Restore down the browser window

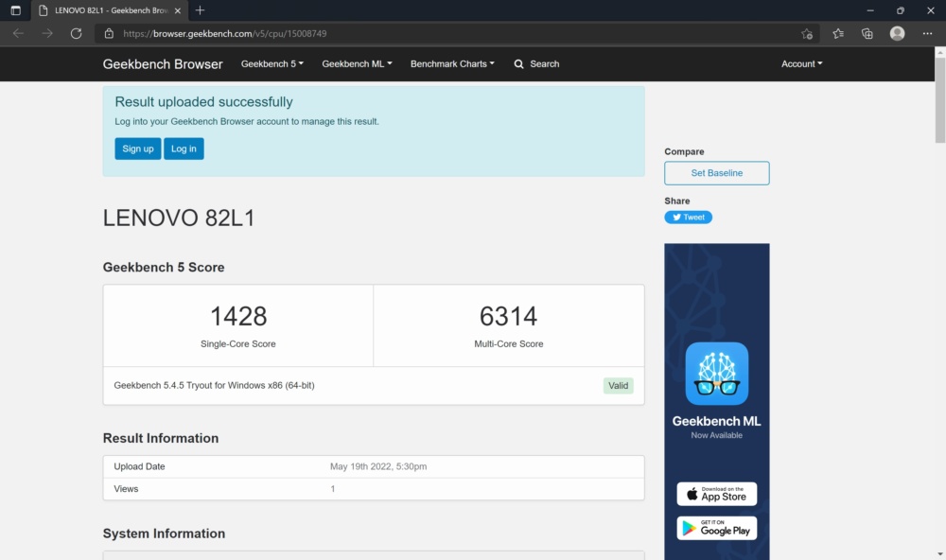901,10
